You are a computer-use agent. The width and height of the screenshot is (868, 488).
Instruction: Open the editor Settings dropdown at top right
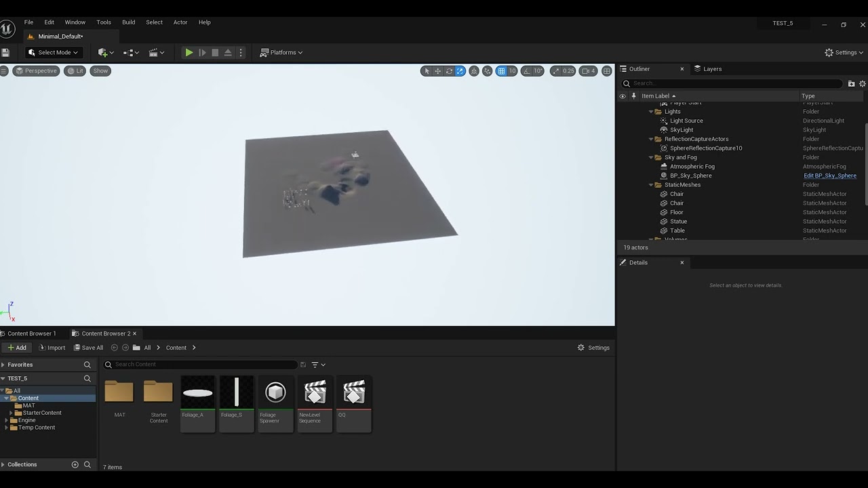point(844,52)
